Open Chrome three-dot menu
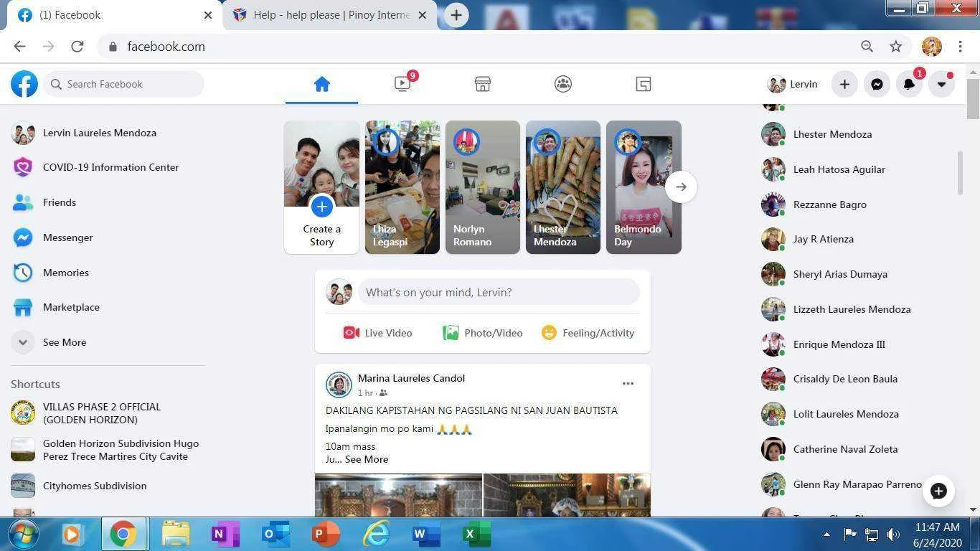Screen dimensions: 980x551 [x=960, y=47]
